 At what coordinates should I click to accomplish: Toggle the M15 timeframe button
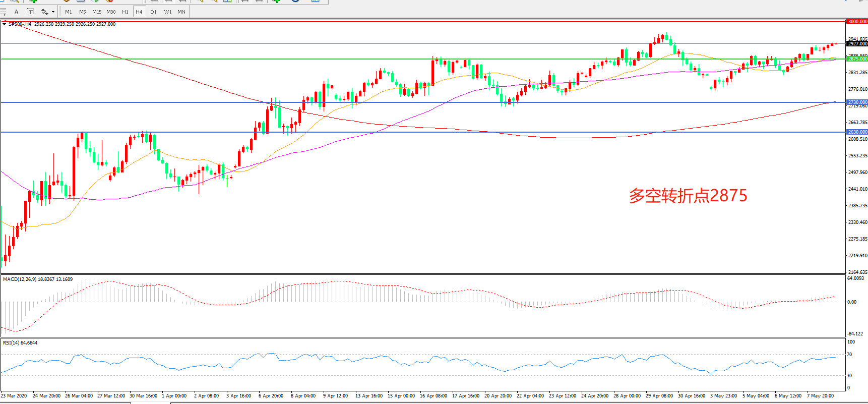(x=97, y=12)
